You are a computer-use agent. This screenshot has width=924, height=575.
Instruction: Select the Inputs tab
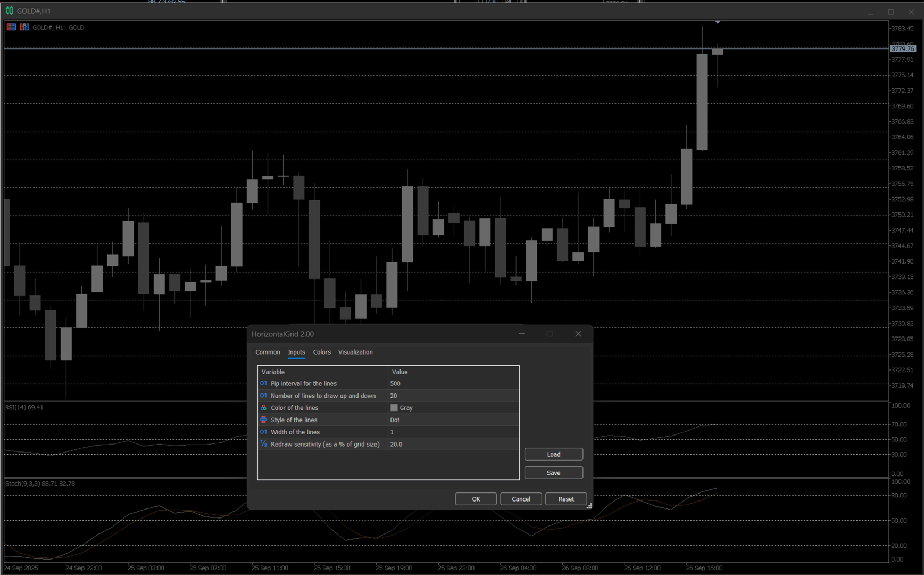296,352
